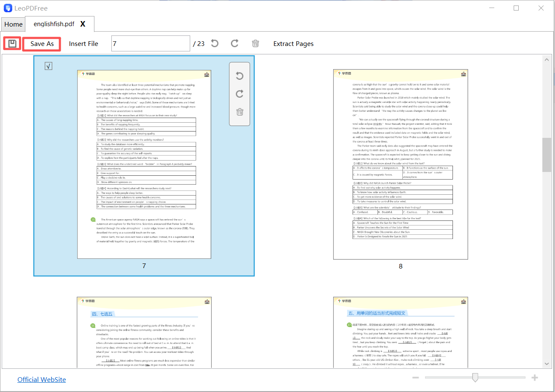Open the Official WebSite link

(41, 379)
